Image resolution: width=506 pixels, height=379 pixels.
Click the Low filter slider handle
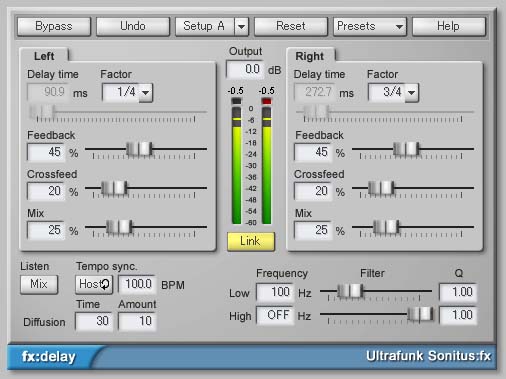[x=350, y=291]
